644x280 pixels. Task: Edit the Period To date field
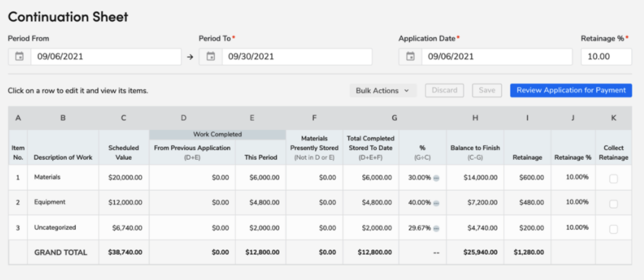coord(297,57)
